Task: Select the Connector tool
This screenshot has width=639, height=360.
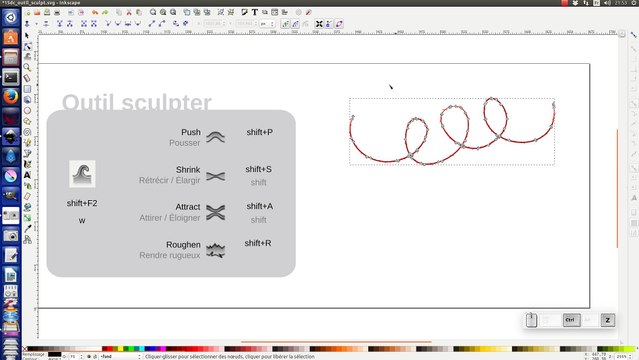Action: [27, 240]
